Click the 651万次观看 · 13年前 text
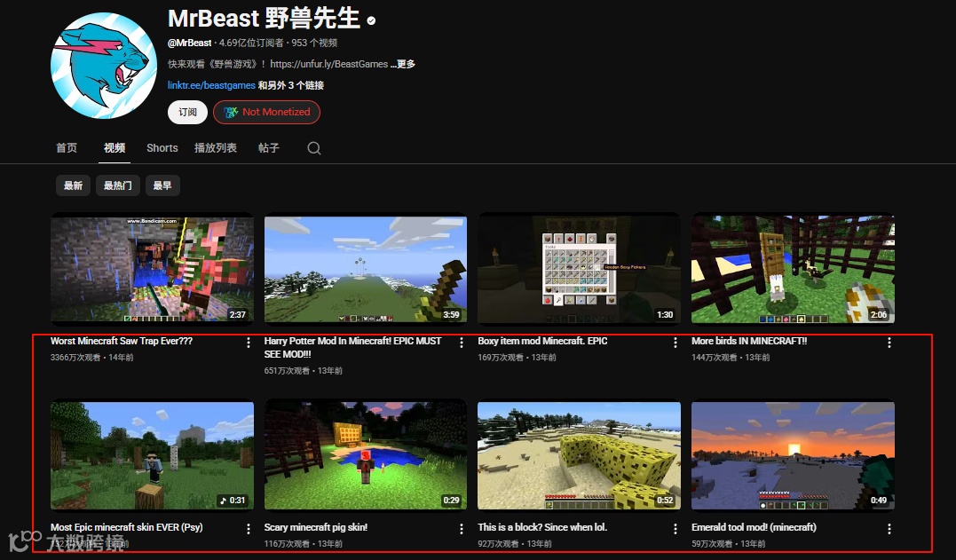Viewport: 956px width, 560px height. click(x=303, y=370)
